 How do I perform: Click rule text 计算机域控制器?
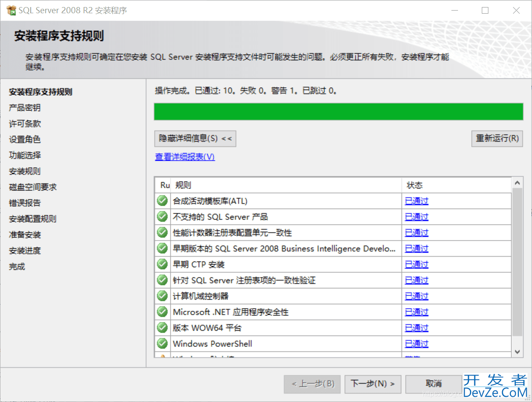coord(201,296)
